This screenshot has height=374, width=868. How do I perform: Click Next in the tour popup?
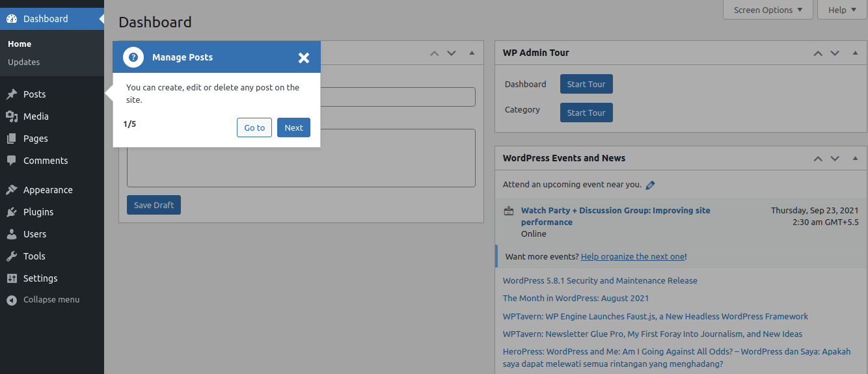click(x=293, y=127)
